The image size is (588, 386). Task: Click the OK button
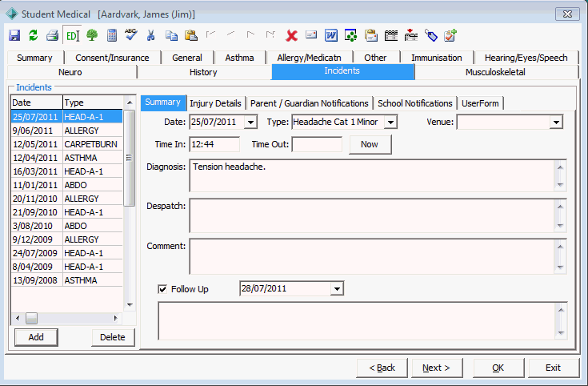point(498,368)
